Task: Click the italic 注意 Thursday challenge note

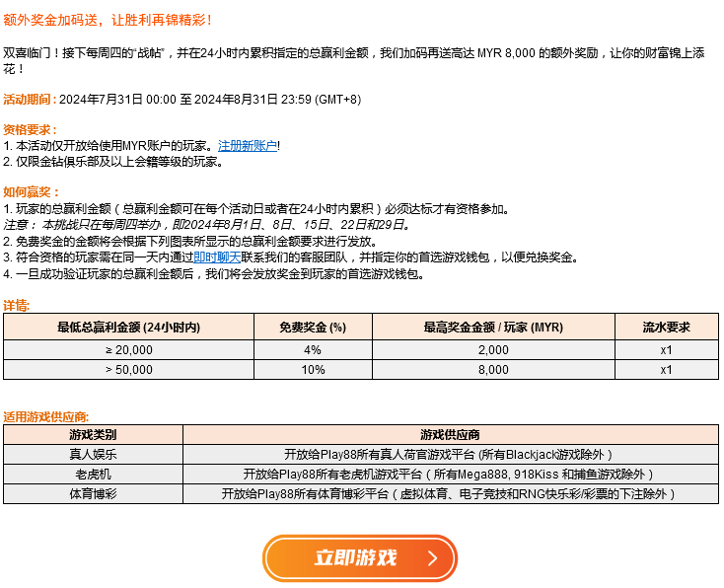Action: 207,225
